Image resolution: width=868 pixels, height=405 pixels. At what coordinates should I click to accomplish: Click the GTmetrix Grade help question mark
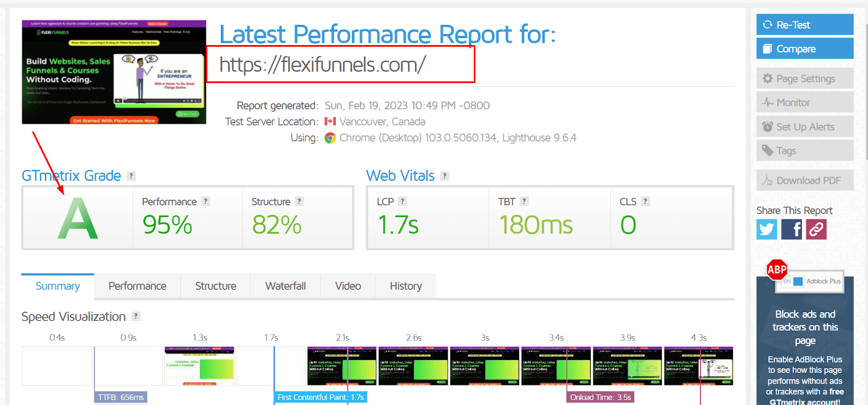131,176
